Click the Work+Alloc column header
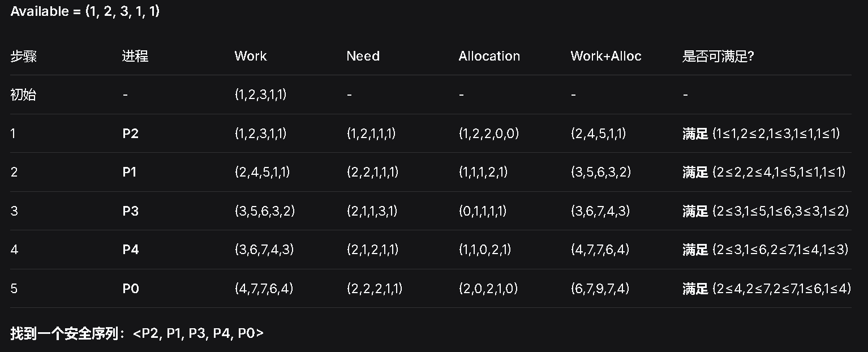Screen dimensions: 868x352 (605, 56)
